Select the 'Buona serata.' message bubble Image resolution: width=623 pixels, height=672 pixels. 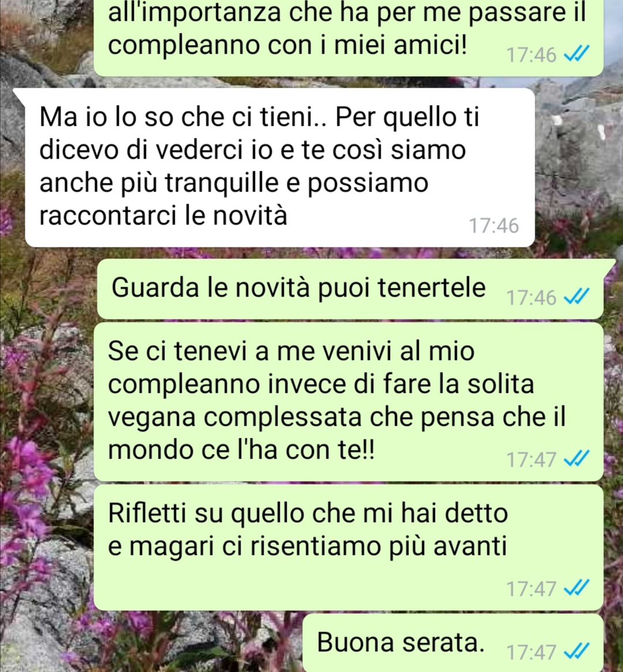tap(453, 643)
